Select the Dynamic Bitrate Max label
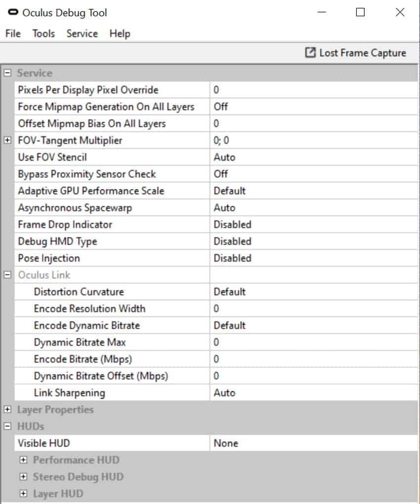Viewport: 420px width, 504px height. (80, 342)
